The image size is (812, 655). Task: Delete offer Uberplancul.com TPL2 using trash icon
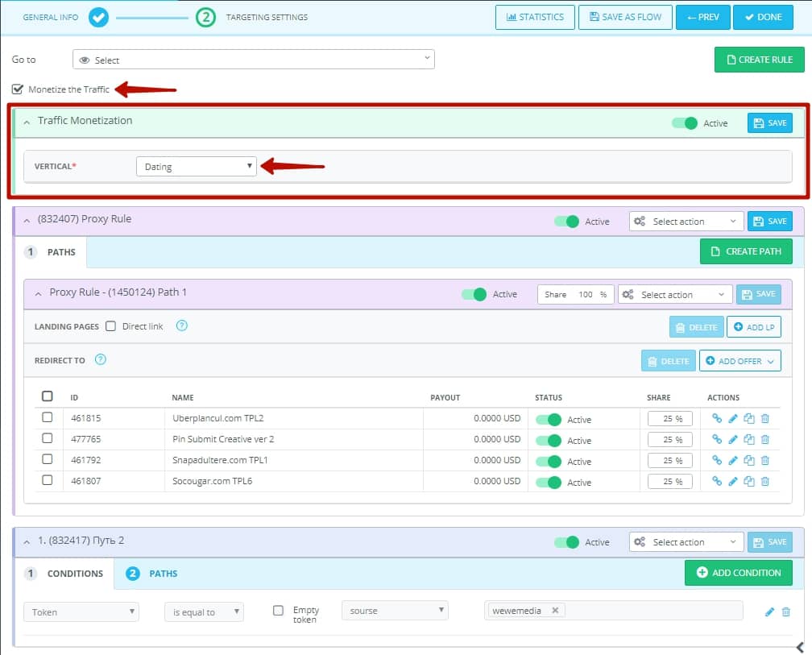765,418
